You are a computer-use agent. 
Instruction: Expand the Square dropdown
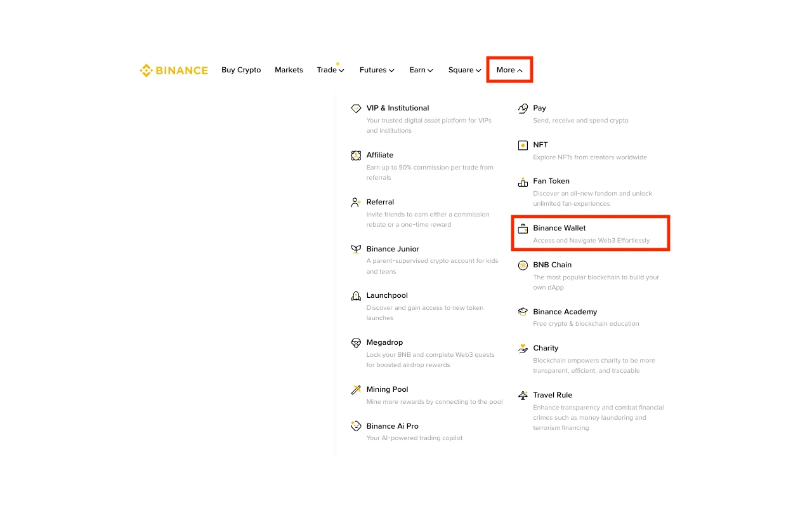pyautogui.click(x=465, y=70)
